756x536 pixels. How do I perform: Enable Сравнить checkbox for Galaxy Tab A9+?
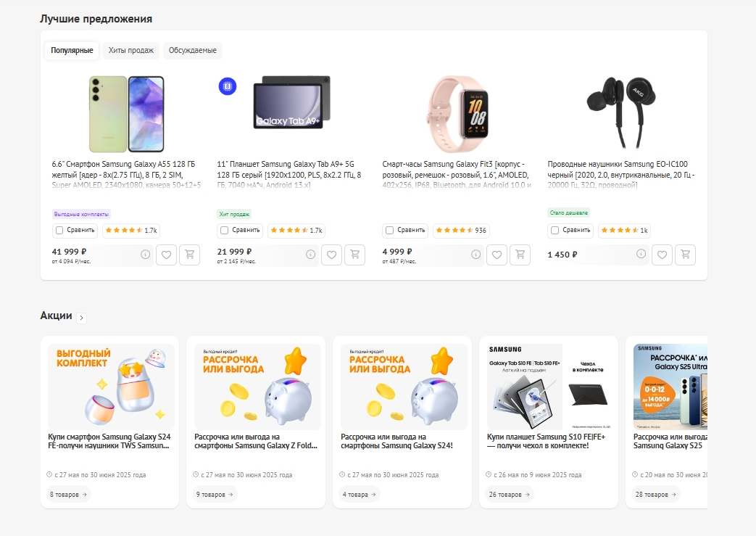click(x=225, y=231)
